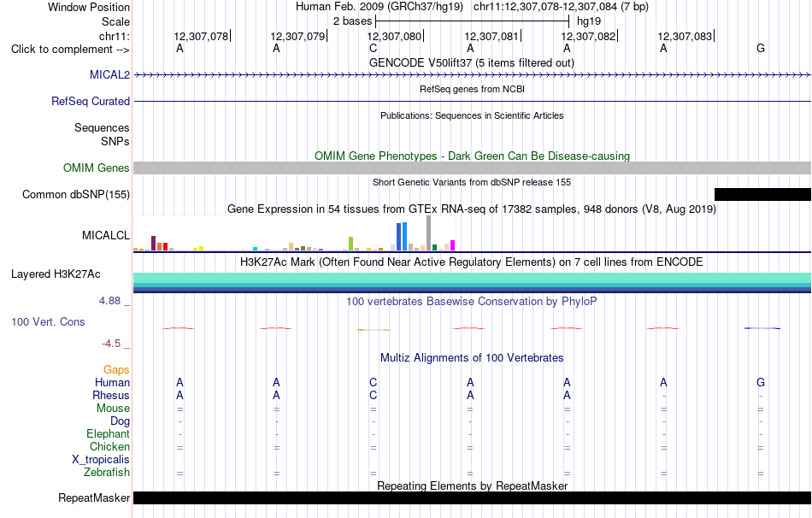Image resolution: width=812 pixels, height=518 pixels.
Task: Click the Zebrafish species label
Action: pos(107,473)
